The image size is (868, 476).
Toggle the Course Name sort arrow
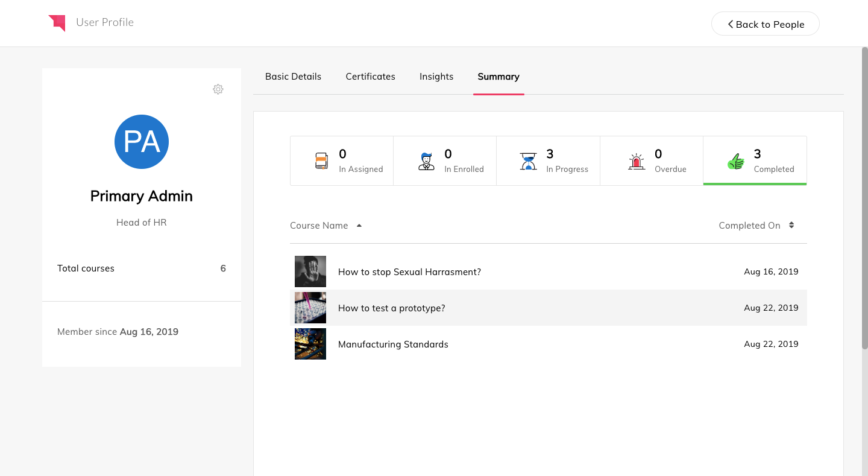click(x=359, y=225)
